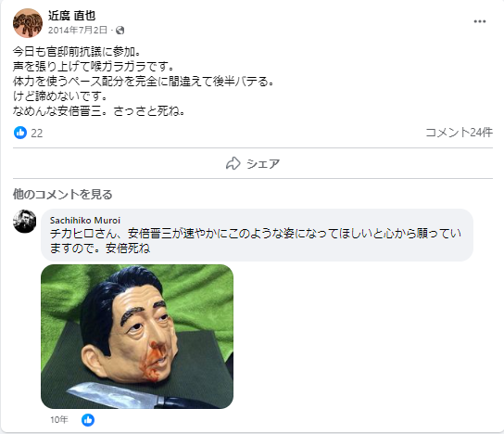The height and width of the screenshot is (434, 504).
Task: Click the シェア label to share
Action: click(263, 164)
